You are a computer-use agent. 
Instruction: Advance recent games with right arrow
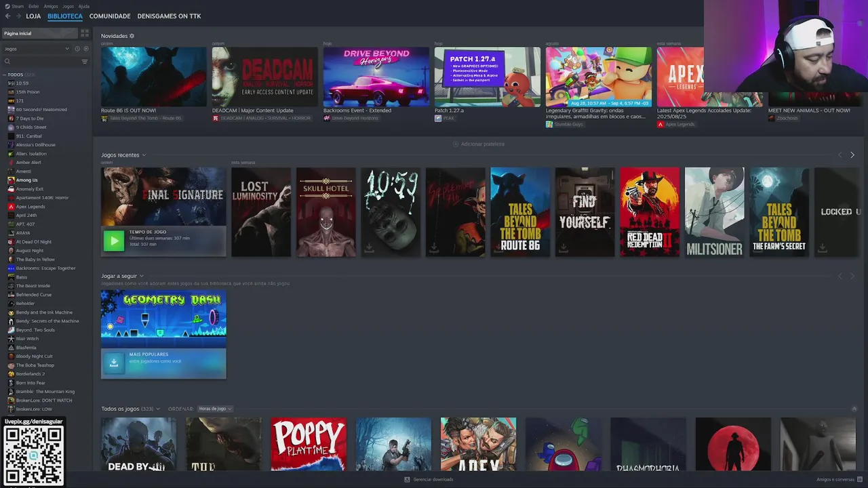click(x=852, y=155)
